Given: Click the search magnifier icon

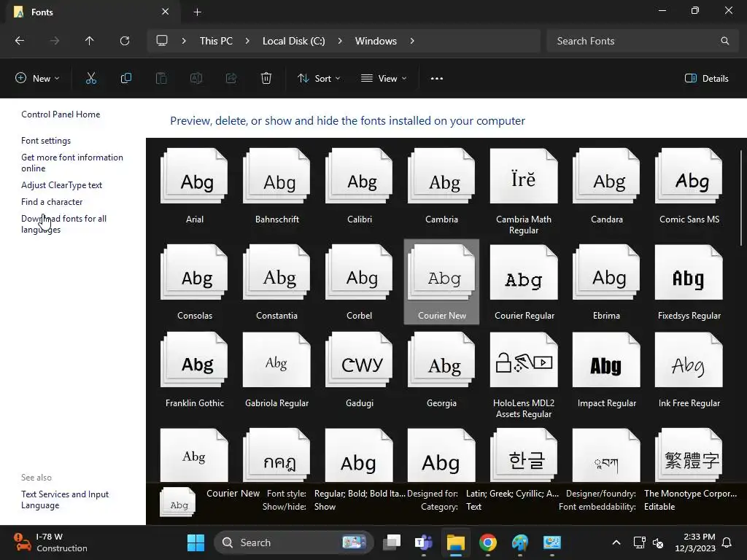Looking at the screenshot, I should tap(724, 41).
